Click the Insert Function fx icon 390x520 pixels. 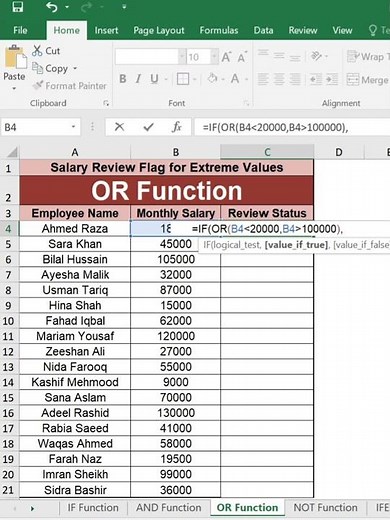[x=177, y=127]
